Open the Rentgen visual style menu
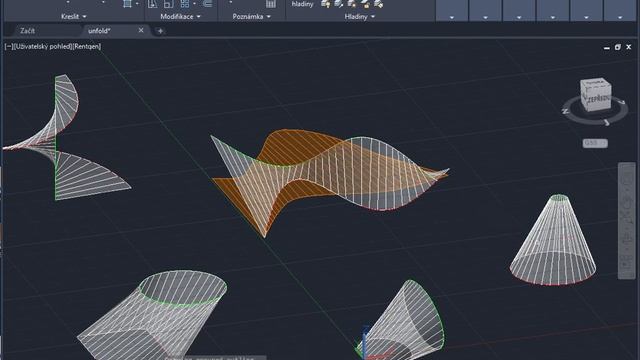Viewport: 640px width, 360px height. tap(87, 47)
